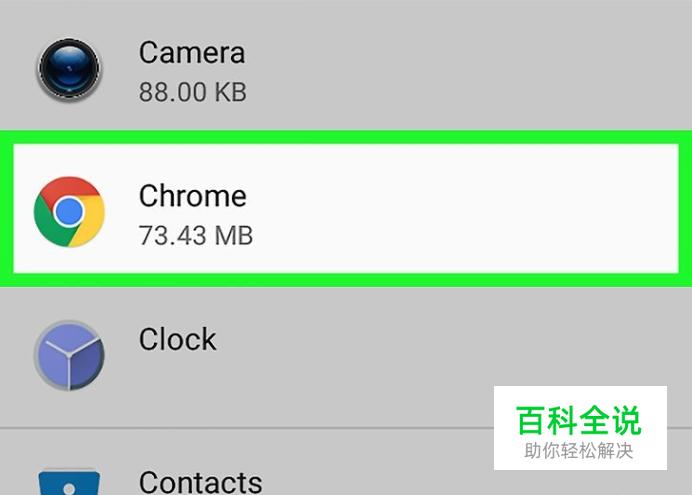Click the blue center of the Chrome icon
The width and height of the screenshot is (692, 495).
(x=69, y=211)
